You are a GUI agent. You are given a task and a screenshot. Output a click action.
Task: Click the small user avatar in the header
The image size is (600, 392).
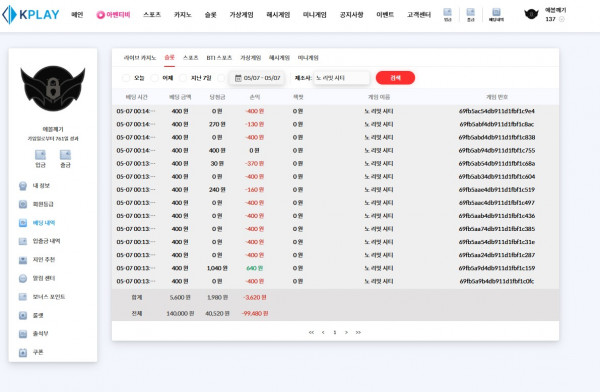coord(531,15)
